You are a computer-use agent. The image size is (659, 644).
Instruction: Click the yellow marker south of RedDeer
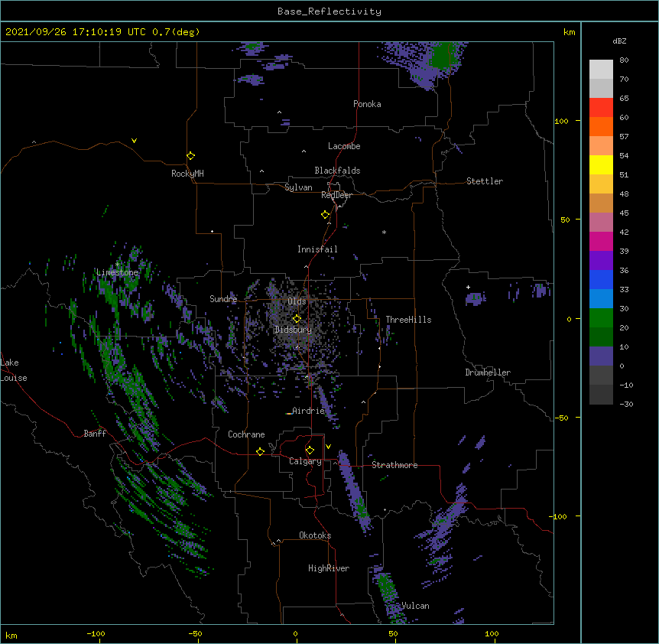coord(326,214)
